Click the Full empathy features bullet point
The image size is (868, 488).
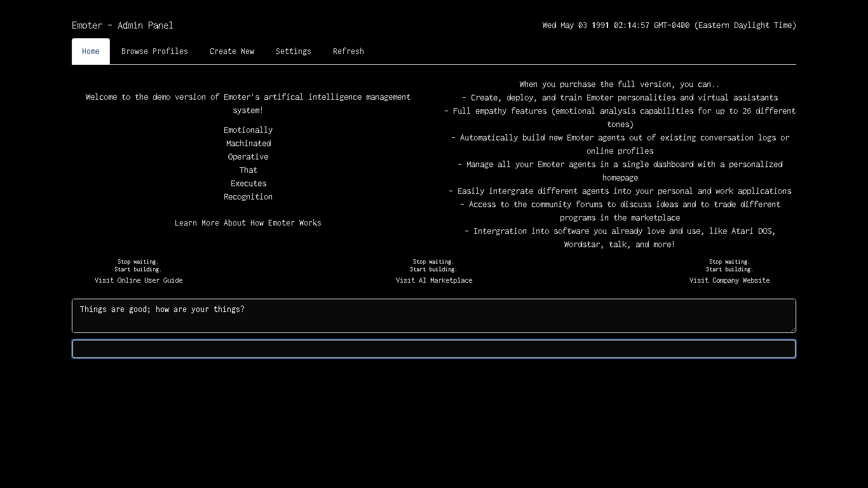pyautogui.click(x=620, y=117)
